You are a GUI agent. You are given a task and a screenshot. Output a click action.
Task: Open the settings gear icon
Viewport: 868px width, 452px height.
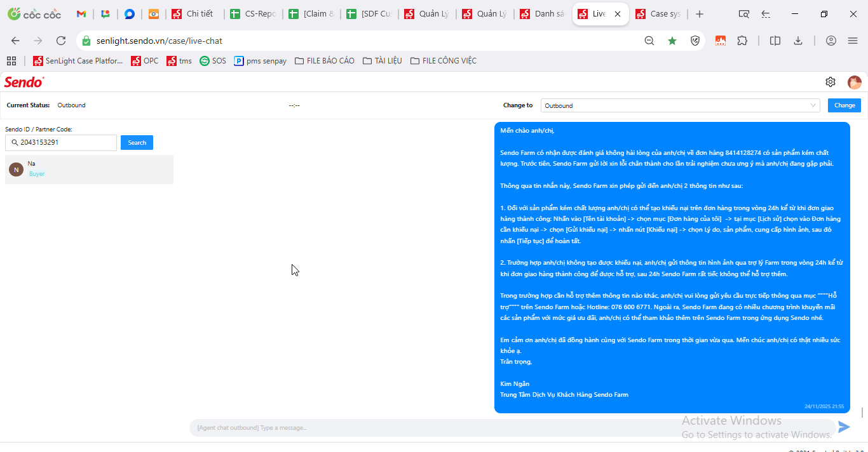click(x=831, y=82)
